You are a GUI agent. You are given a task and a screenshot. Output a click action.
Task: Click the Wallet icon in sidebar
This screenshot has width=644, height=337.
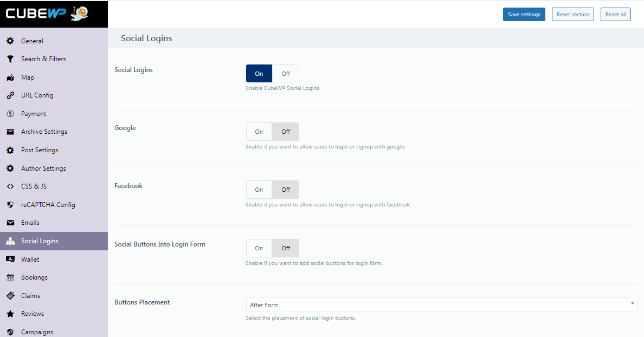pyautogui.click(x=10, y=260)
